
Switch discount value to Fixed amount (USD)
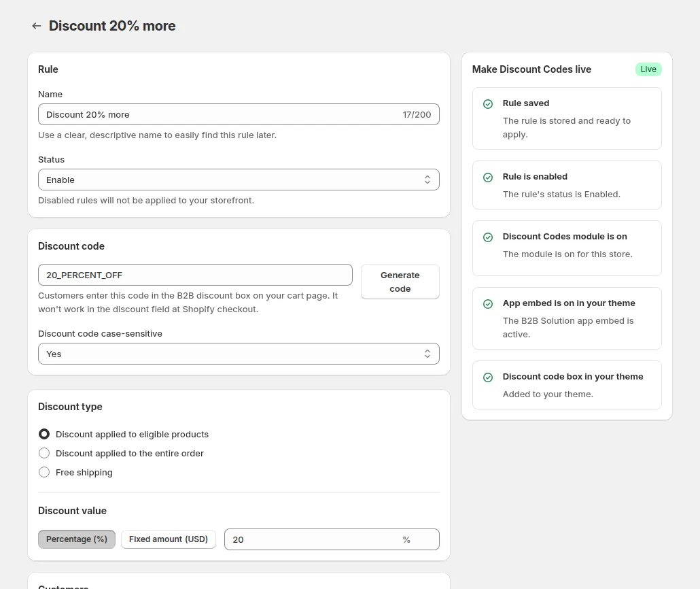coord(169,539)
